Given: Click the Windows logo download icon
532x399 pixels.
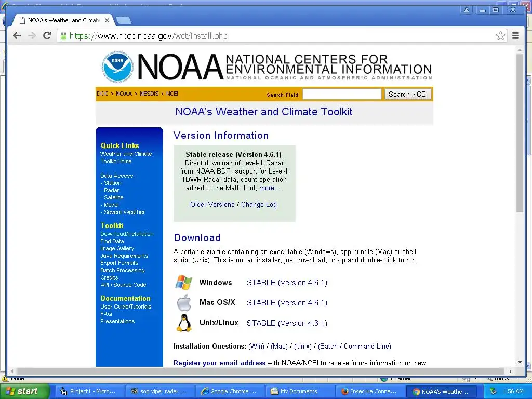Looking at the screenshot, I should click(x=183, y=282).
